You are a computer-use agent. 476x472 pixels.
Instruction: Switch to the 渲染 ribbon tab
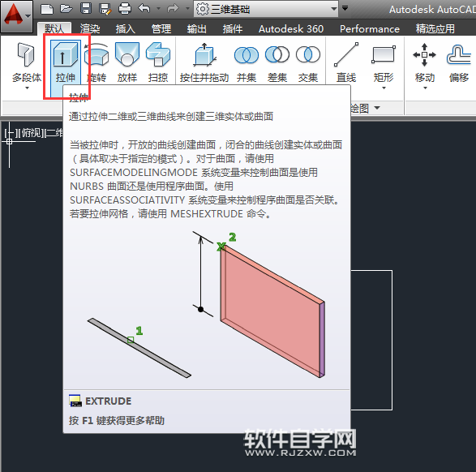pyautogui.click(x=90, y=29)
